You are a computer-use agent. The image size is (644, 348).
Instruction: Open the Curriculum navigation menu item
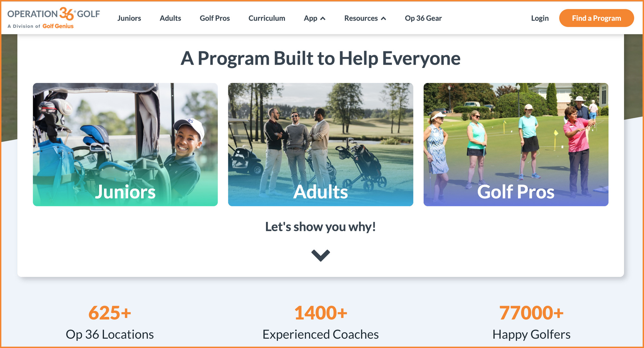coord(267,18)
